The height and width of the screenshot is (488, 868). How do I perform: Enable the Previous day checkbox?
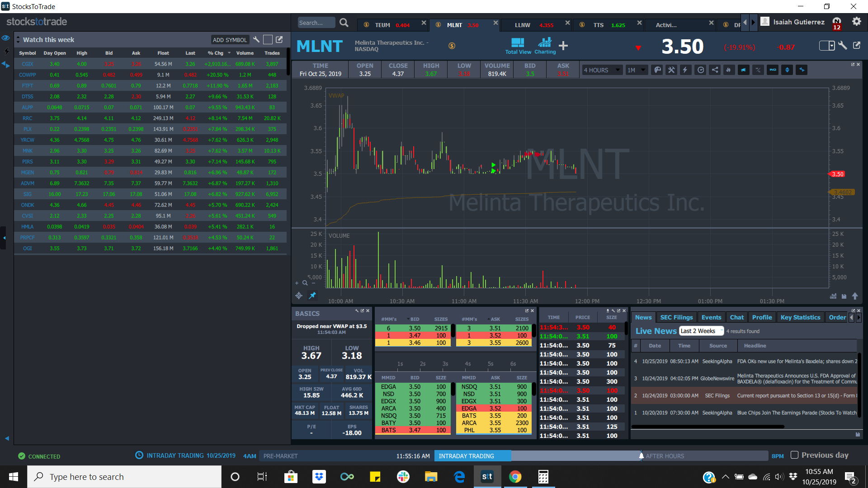[794, 455]
